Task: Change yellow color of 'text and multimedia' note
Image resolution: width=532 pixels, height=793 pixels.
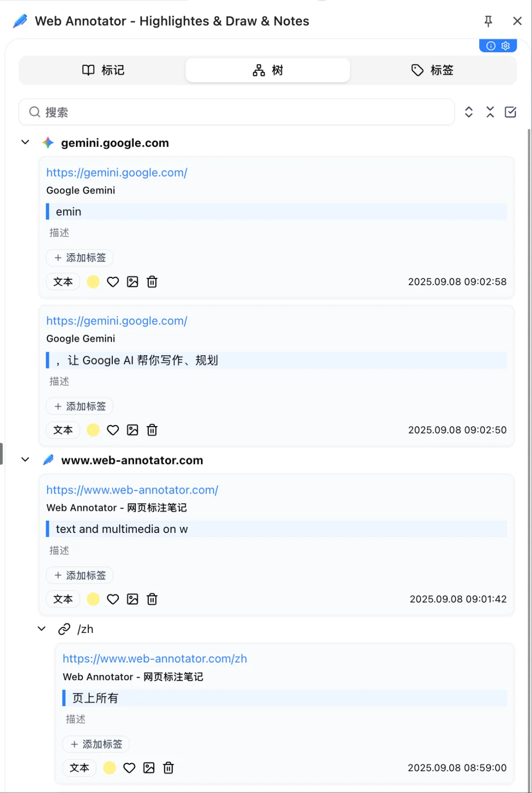Action: (x=93, y=599)
